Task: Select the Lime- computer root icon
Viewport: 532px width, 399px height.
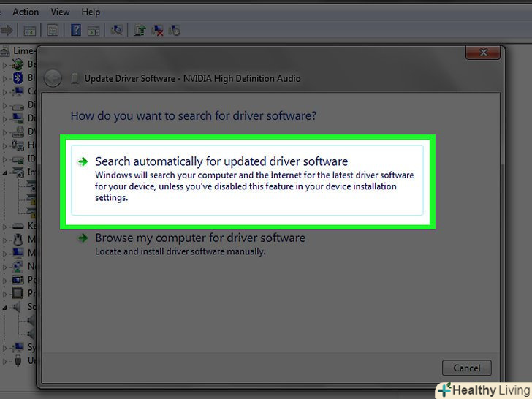Action: tap(5, 51)
